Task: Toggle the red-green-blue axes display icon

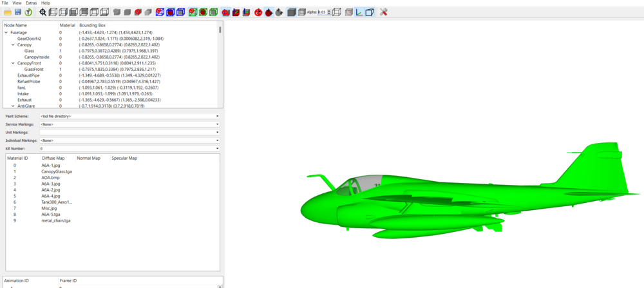Action: click(359, 12)
